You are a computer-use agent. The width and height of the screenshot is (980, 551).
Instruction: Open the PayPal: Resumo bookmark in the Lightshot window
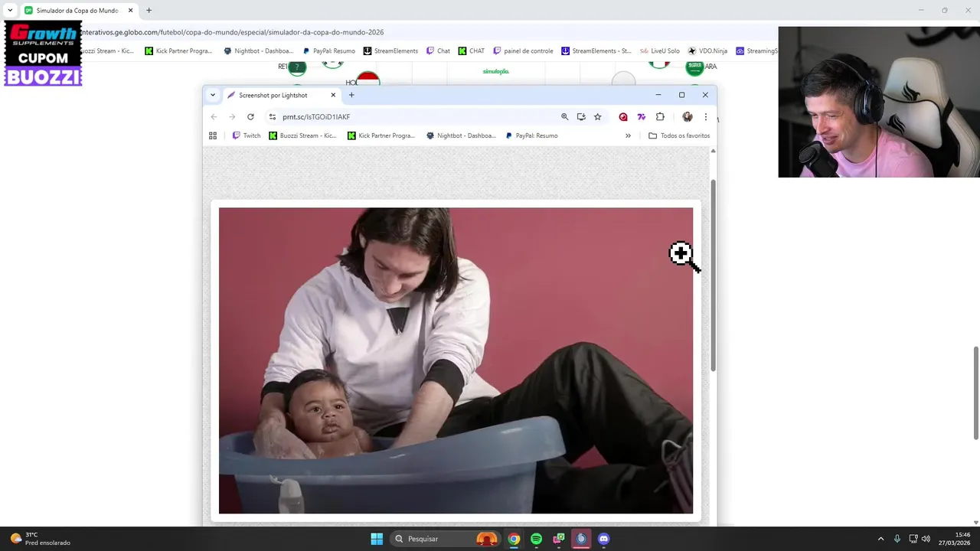[x=531, y=135]
